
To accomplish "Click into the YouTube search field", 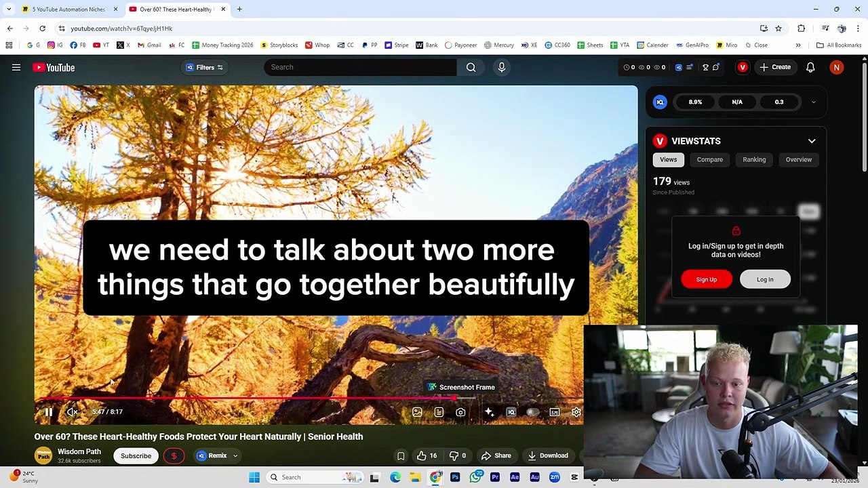I will pos(360,67).
